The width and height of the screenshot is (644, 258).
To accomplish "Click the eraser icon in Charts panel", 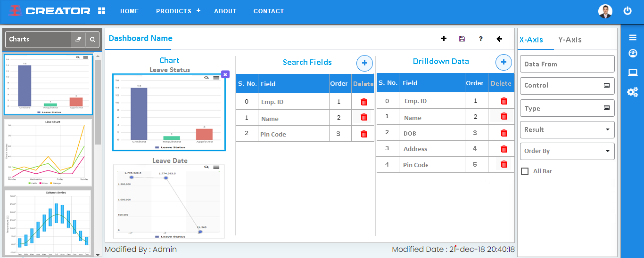I will (78, 40).
